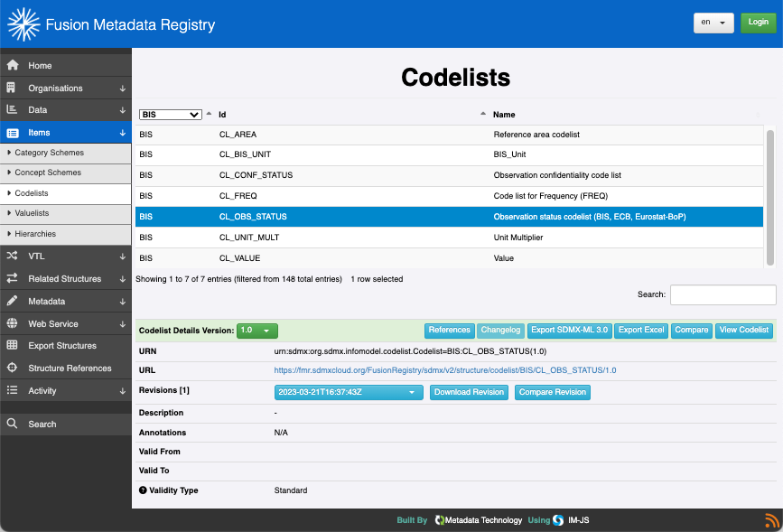Select the CL_CONF_STATUS row
Screen dimensions: 783x532
pyautogui.click(x=449, y=175)
